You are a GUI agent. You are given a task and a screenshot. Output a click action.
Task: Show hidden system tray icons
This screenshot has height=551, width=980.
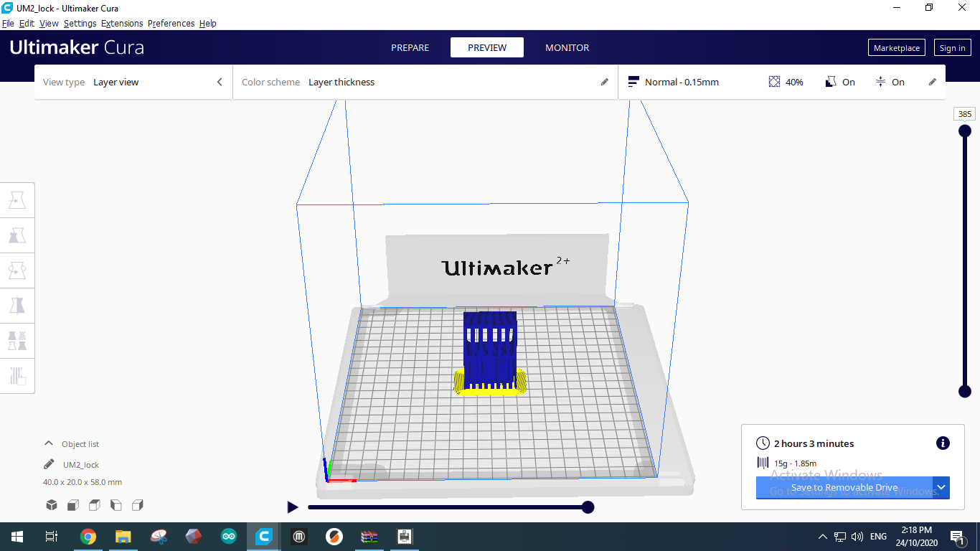[x=822, y=537]
